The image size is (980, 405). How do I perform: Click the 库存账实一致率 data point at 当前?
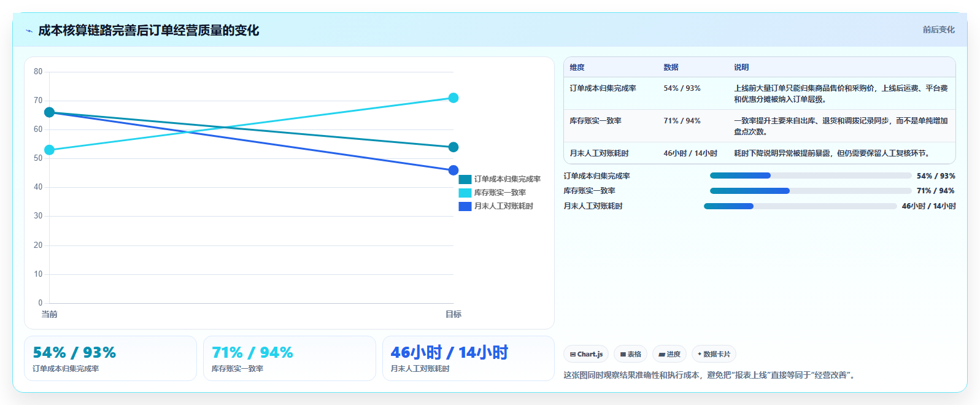[50, 150]
